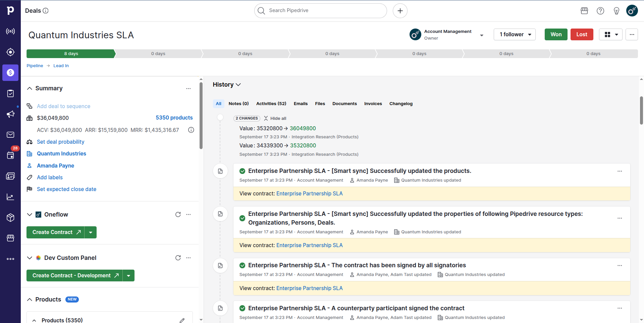Switch to the Changelog tab
This screenshot has height=323, width=644.
pos(400,104)
